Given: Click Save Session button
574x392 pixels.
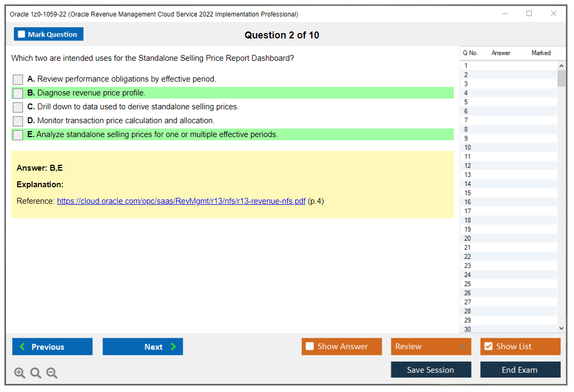Looking at the screenshot, I should coord(430,370).
